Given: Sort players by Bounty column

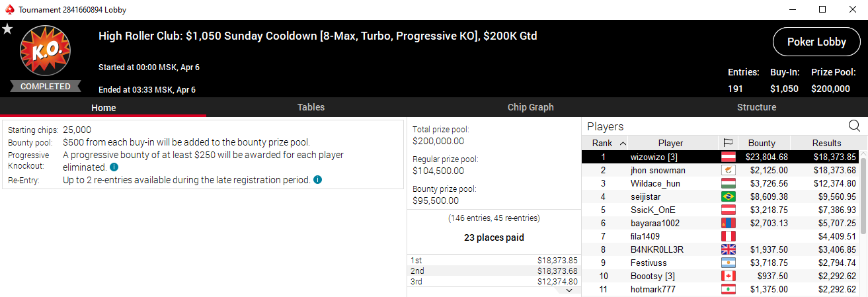Looking at the screenshot, I should (761, 143).
